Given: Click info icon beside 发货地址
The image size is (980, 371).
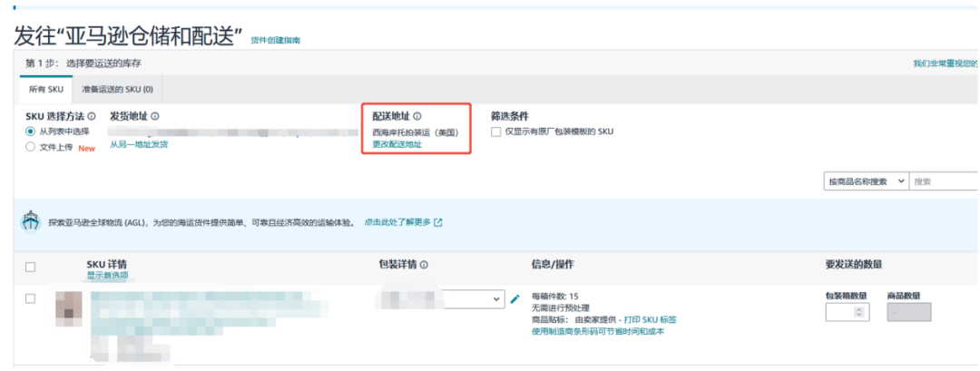Looking at the screenshot, I should click(x=155, y=117).
